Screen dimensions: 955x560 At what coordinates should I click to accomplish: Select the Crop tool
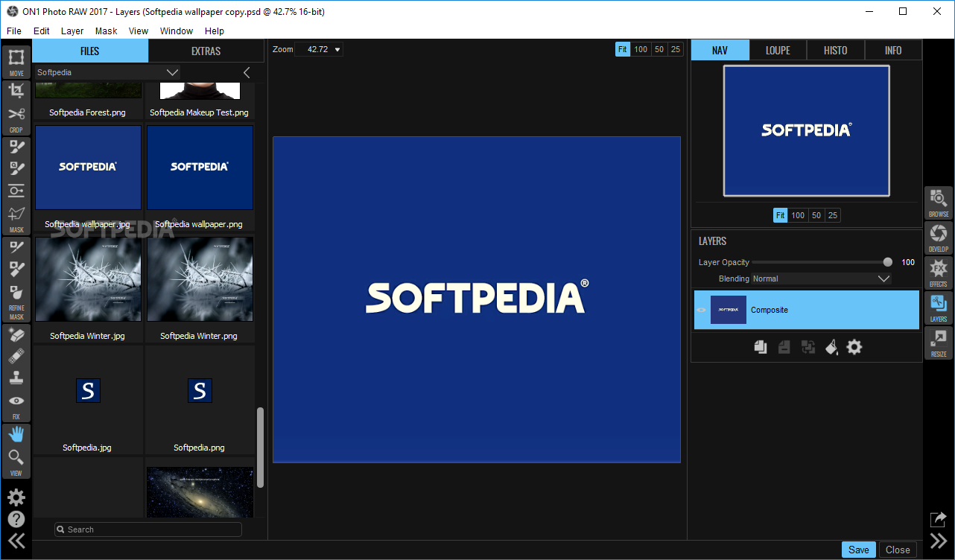[16, 91]
